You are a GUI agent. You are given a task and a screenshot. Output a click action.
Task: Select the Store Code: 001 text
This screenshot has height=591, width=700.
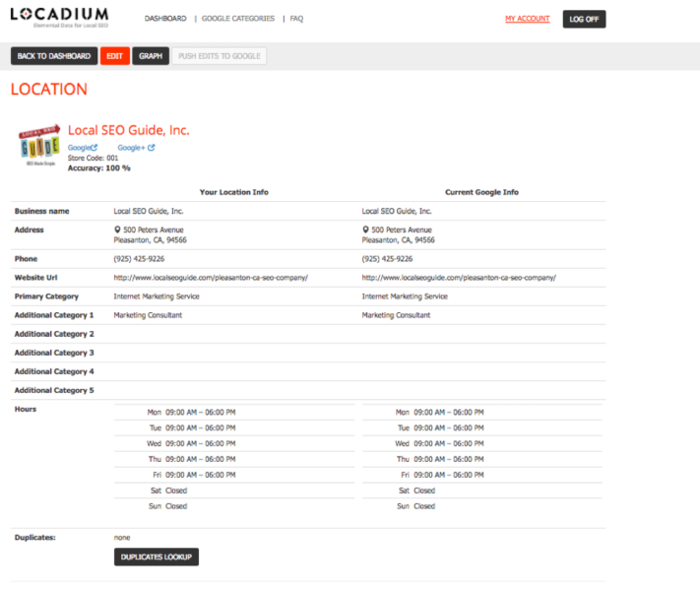click(93, 158)
